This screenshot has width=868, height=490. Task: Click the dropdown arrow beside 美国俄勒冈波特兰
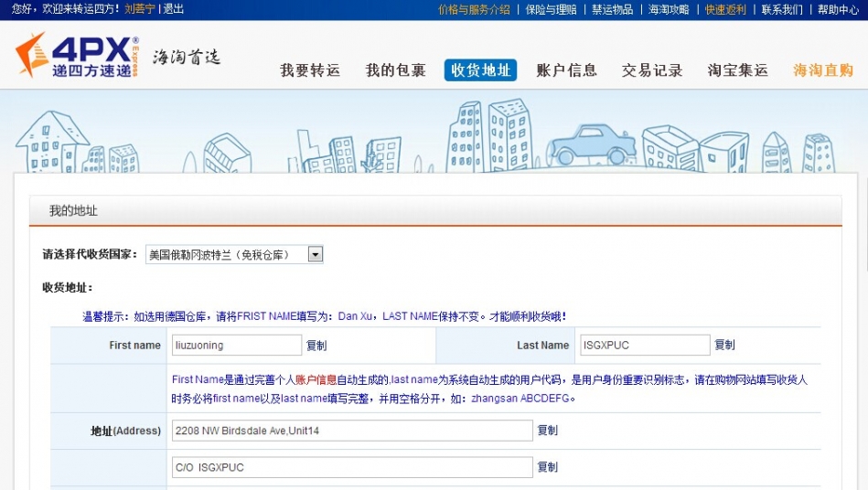316,254
